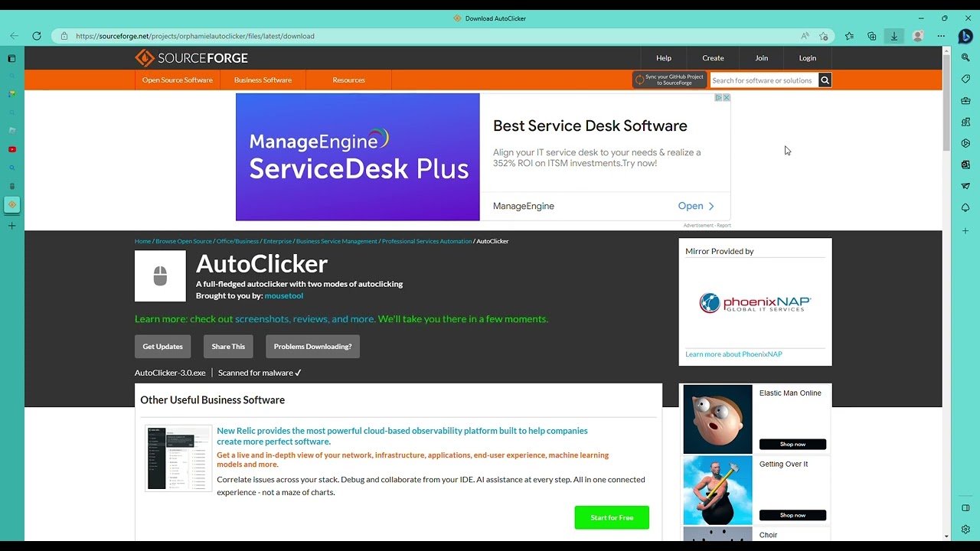Open the sidebar Microsoft 365 icon
This screenshot has height=551, width=980.
[965, 143]
